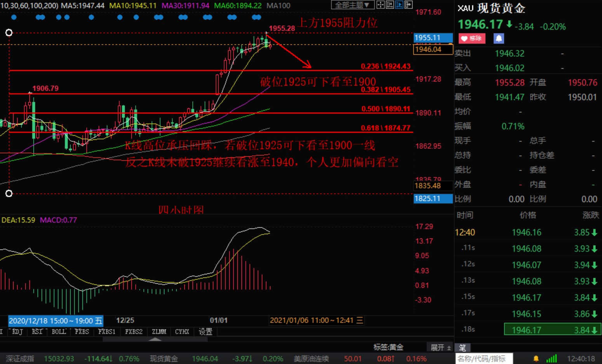The width and height of the screenshot is (602, 364).
Task: Click the MA60:1894.22 indicator label
Action: tap(238, 5)
